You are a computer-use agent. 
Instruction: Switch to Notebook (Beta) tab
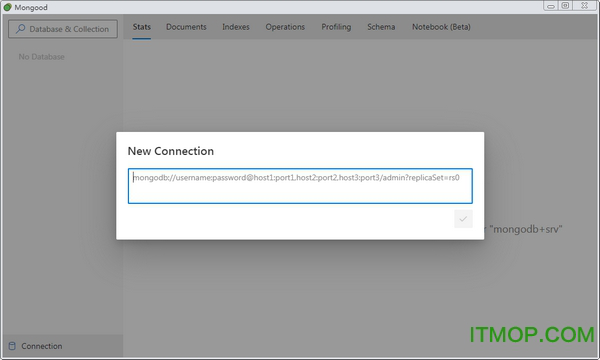pos(441,27)
